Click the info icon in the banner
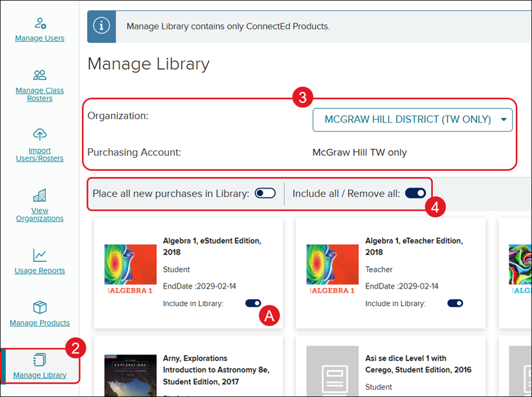The height and width of the screenshot is (397, 532). pyautogui.click(x=101, y=26)
